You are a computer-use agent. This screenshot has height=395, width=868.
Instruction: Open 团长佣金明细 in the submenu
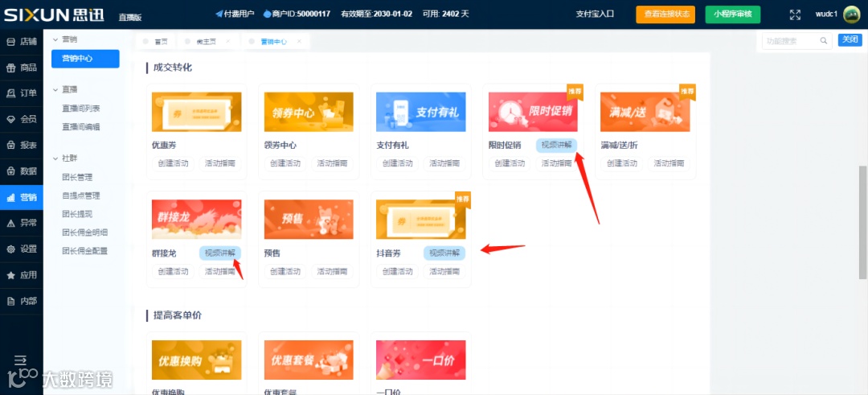[84, 232]
